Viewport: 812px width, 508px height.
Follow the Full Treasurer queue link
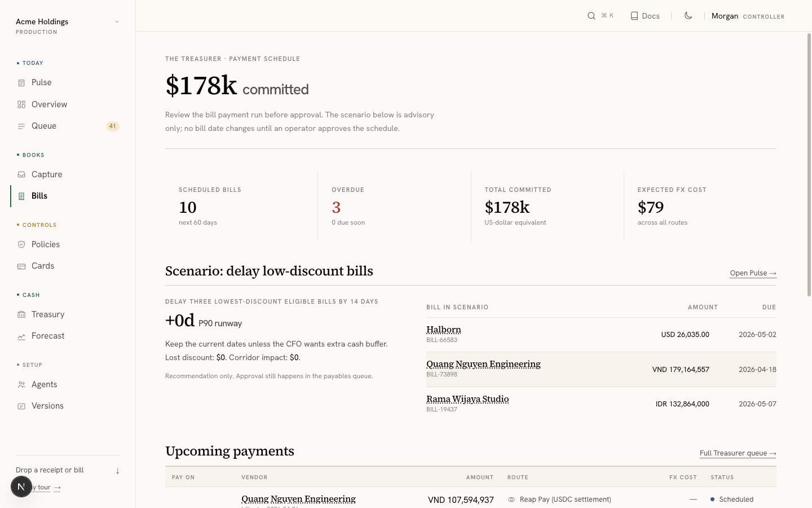point(738,453)
